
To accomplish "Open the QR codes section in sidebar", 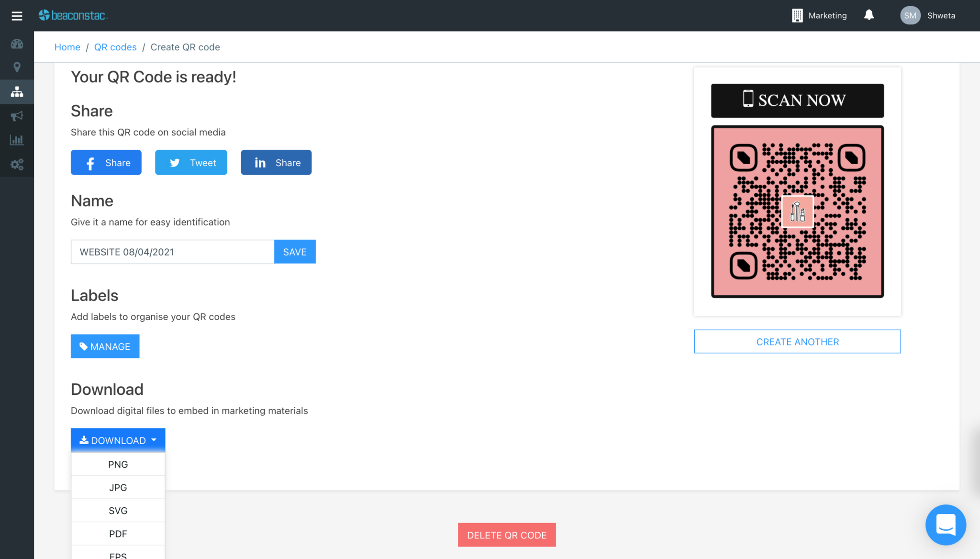I will point(17,91).
